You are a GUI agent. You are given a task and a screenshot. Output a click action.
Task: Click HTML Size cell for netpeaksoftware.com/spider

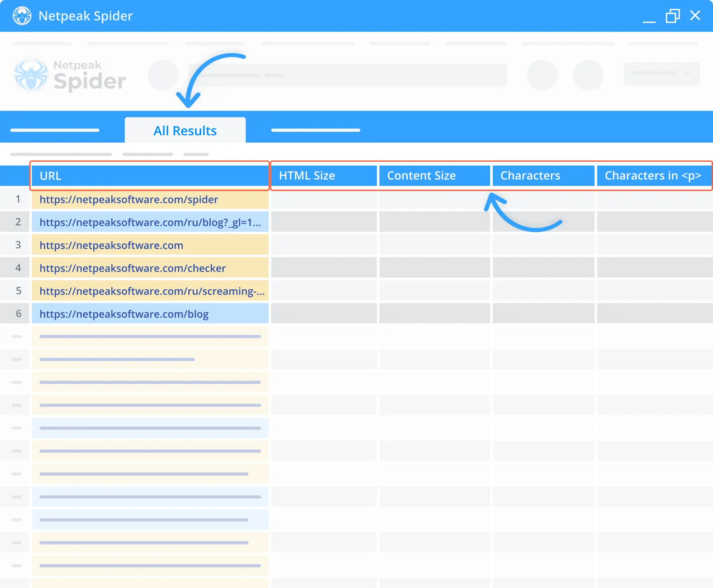tap(324, 199)
